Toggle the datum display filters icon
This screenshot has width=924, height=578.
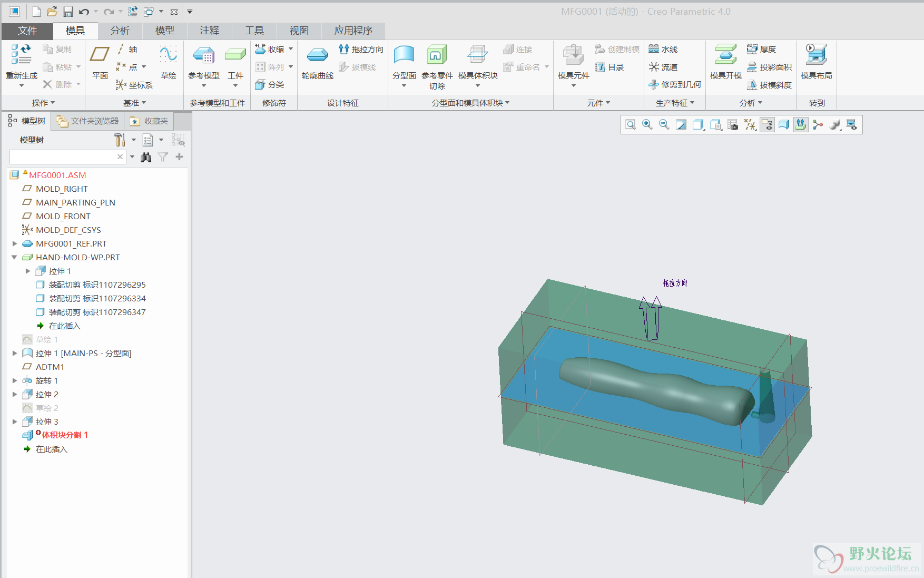coord(750,125)
